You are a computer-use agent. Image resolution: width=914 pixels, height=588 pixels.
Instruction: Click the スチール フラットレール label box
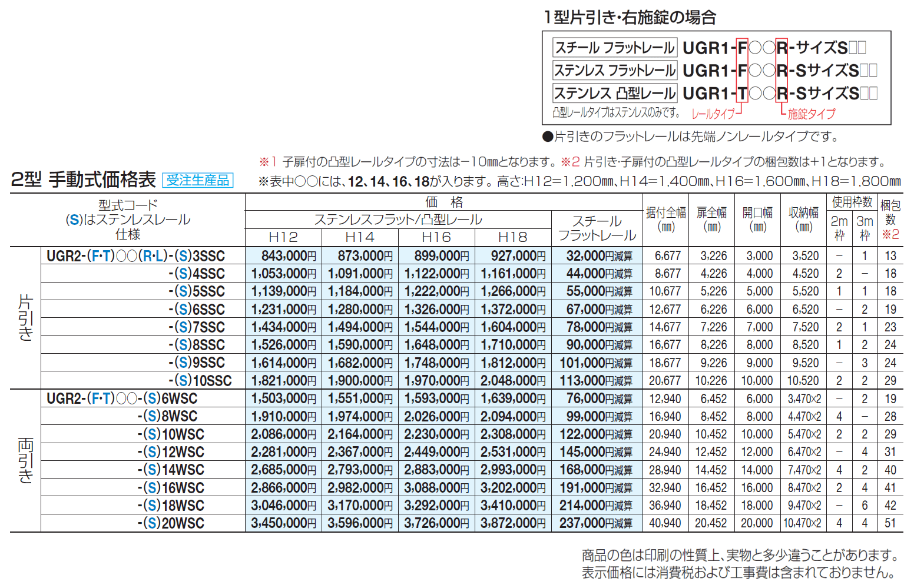tap(614, 48)
